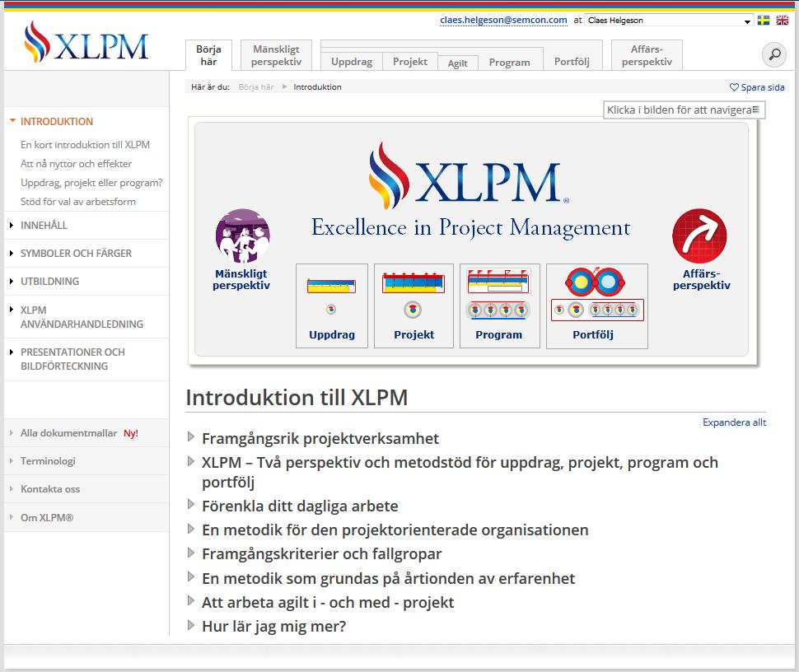Screen dimensions: 799x672
Task: Open Kontakta oss in the sidebar
Action: (50, 489)
